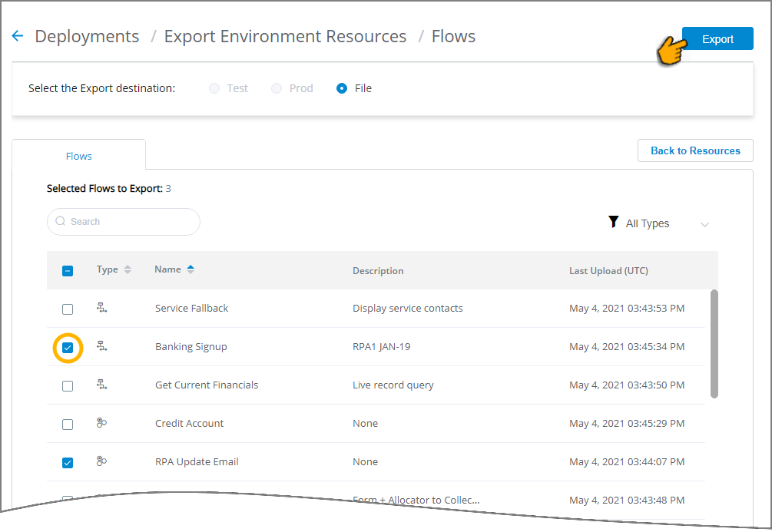Image resolution: width=772 pixels, height=532 pixels.
Task: Click the Description column header
Action: click(x=378, y=271)
